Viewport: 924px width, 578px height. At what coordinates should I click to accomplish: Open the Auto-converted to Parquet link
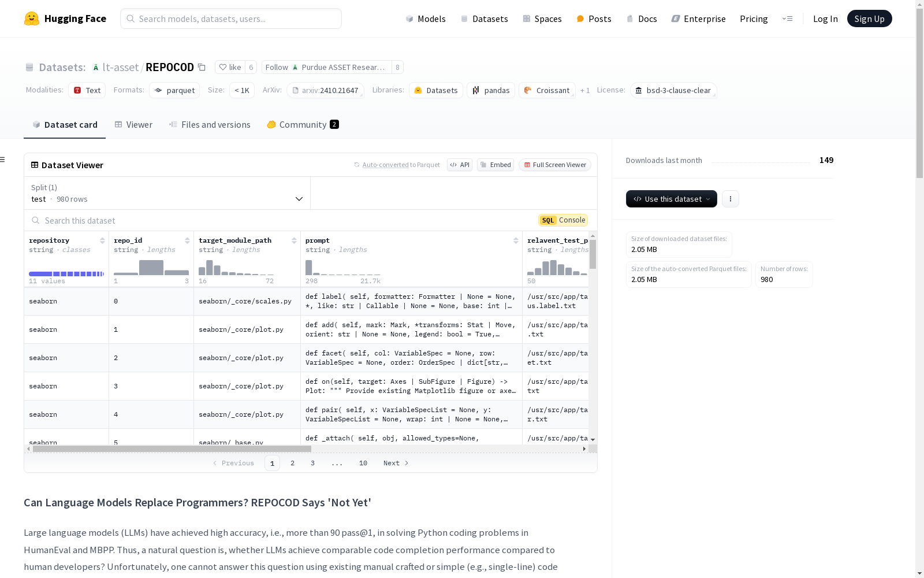click(x=386, y=165)
